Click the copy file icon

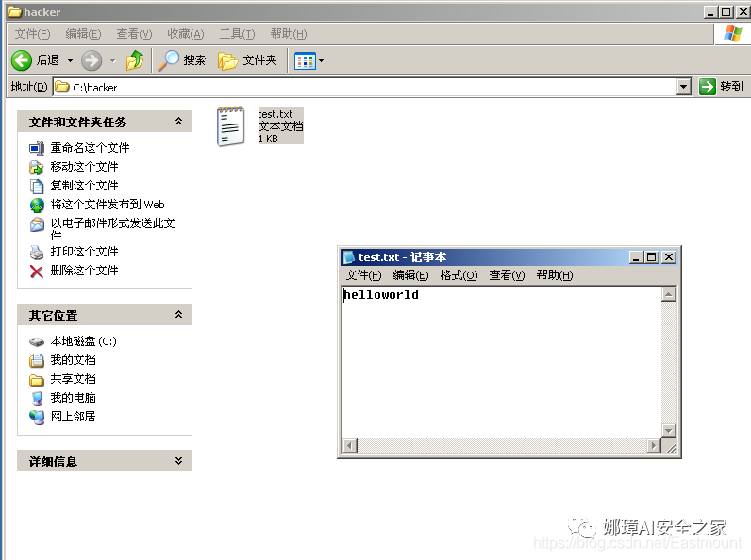click(x=37, y=186)
